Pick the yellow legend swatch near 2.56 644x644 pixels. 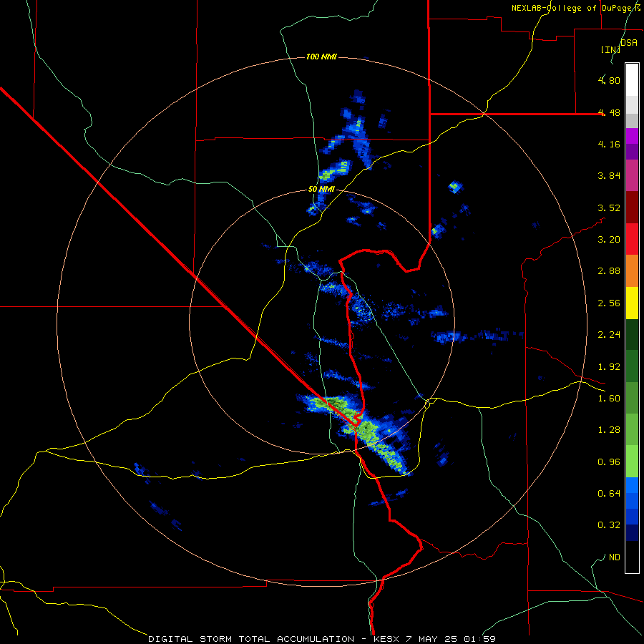point(632,303)
